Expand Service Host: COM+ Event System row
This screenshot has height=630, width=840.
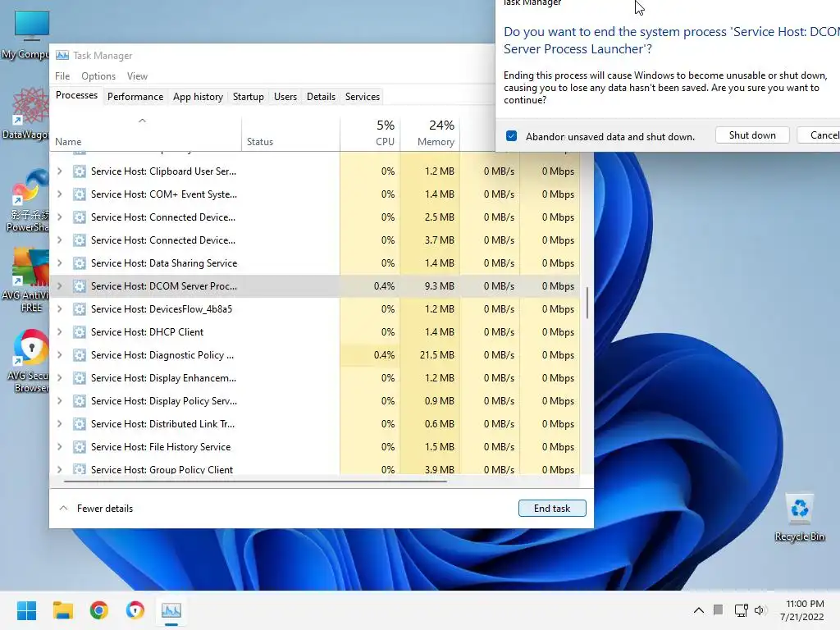pos(59,194)
